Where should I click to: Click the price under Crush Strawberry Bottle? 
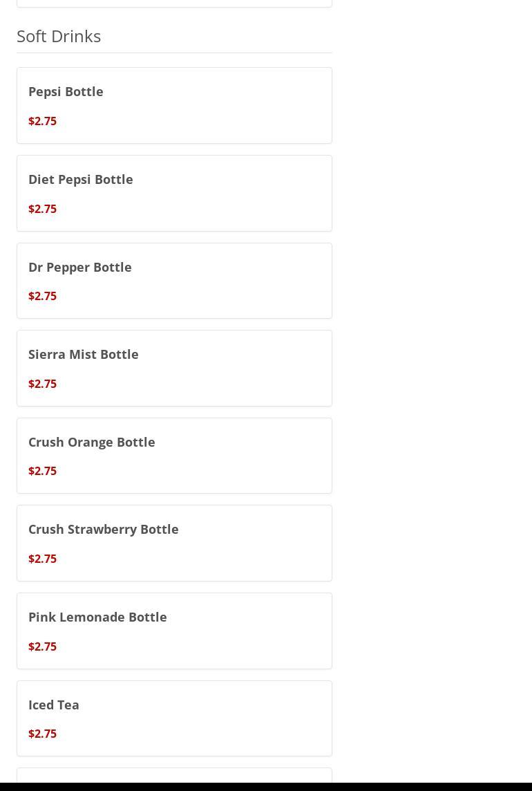click(x=42, y=559)
